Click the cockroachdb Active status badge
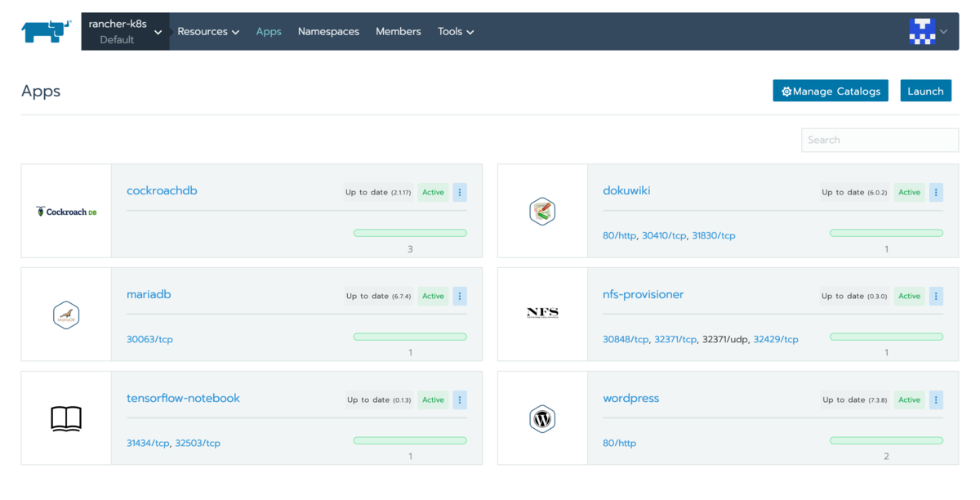 [433, 193]
